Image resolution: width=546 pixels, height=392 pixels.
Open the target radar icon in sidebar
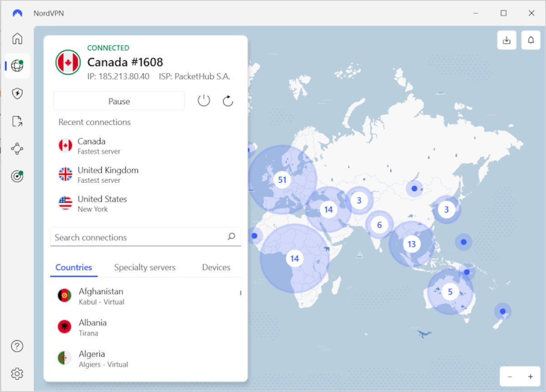pyautogui.click(x=17, y=176)
